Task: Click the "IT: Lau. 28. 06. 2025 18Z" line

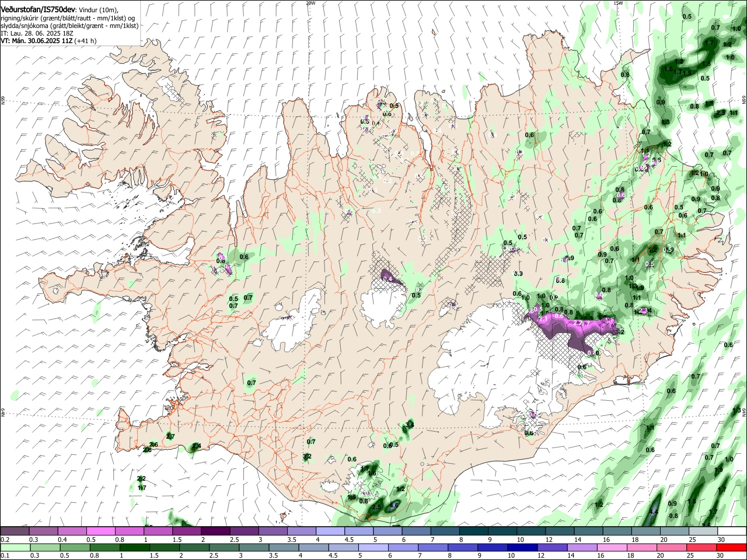Action: point(37,33)
